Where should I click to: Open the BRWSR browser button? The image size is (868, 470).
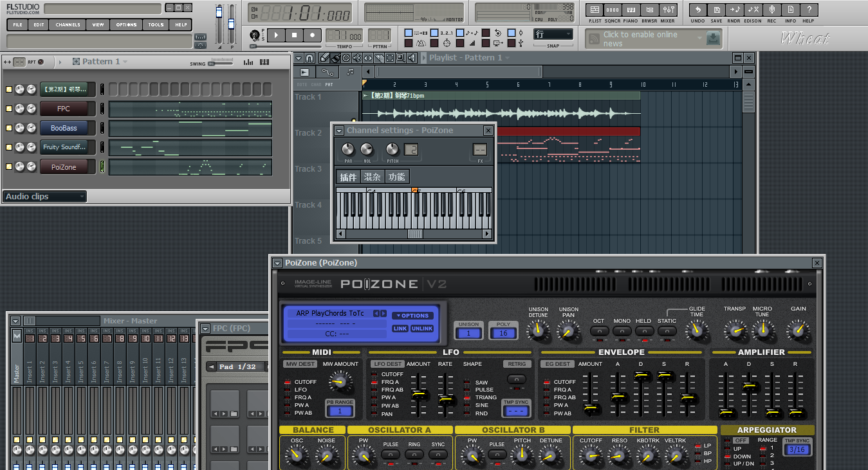(650, 10)
